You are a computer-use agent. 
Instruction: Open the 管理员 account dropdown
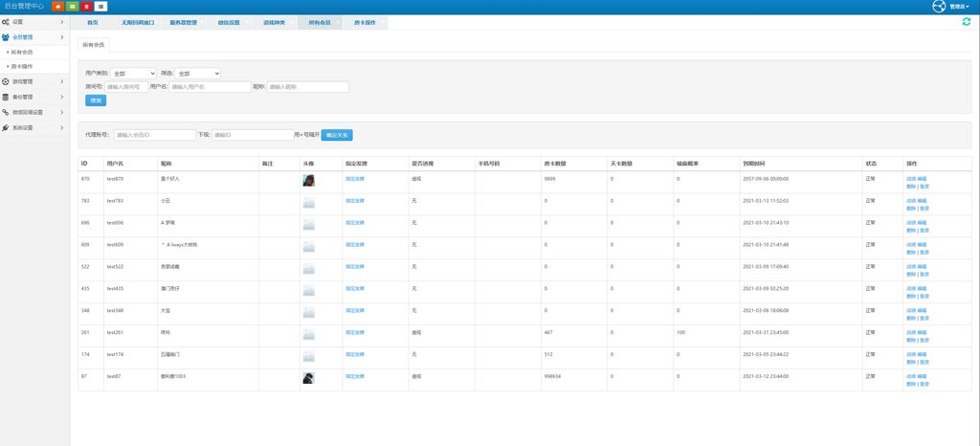point(959,7)
